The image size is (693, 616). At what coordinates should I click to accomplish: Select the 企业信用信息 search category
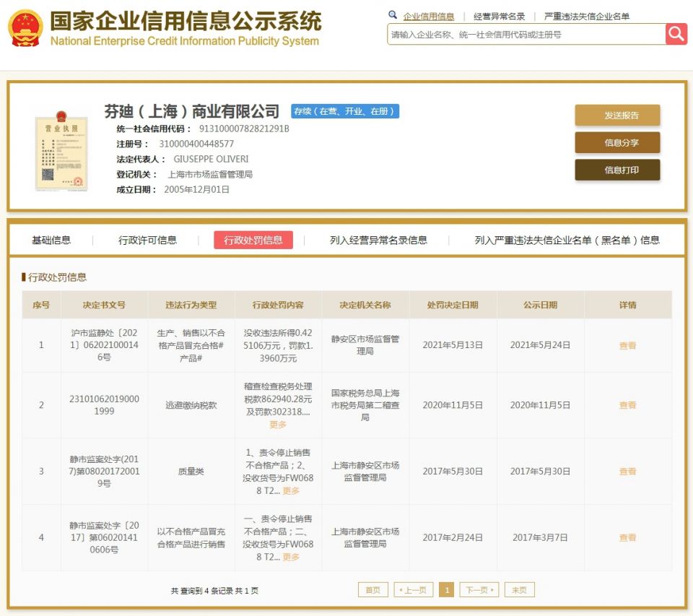(428, 17)
